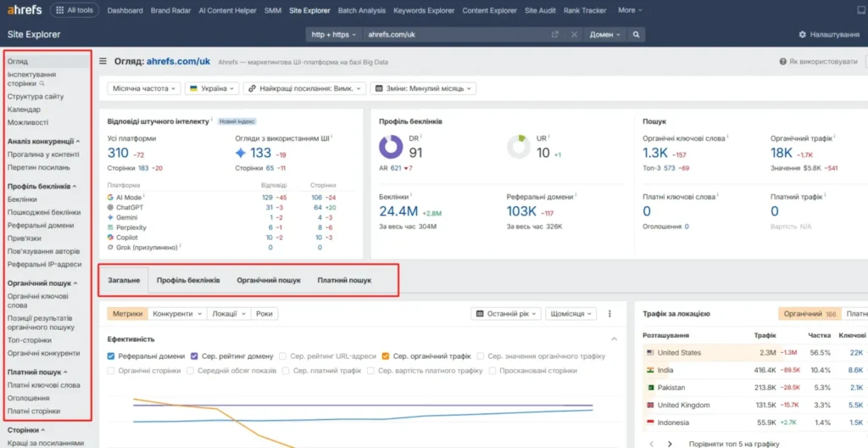Uncheck Сер. органічний трафік checkbox
Screen dimensions: 868x448
386,356
